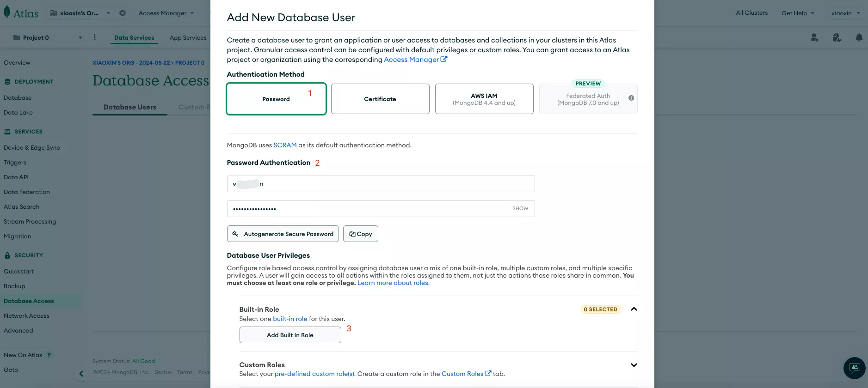
Task: Open Device & Edge Sync
Action: pyautogui.click(x=32, y=148)
